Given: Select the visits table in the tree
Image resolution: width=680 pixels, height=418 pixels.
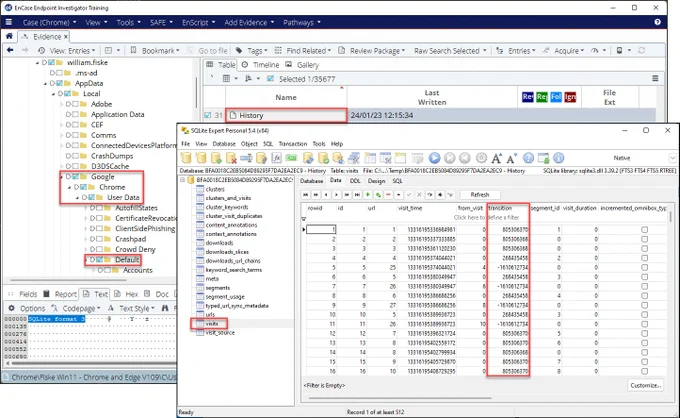Looking at the screenshot, I should pos(212,323).
